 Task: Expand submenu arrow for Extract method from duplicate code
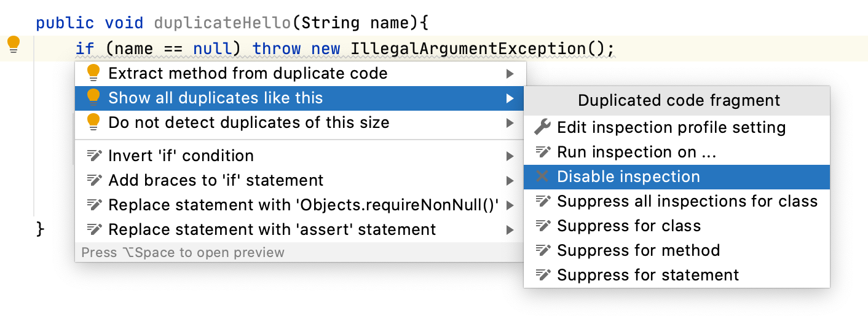click(510, 74)
